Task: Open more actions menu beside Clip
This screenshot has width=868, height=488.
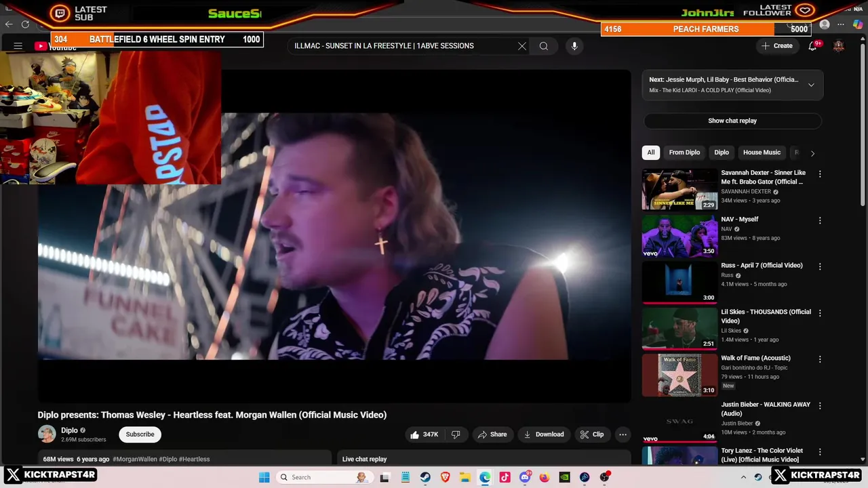Action: tap(623, 434)
